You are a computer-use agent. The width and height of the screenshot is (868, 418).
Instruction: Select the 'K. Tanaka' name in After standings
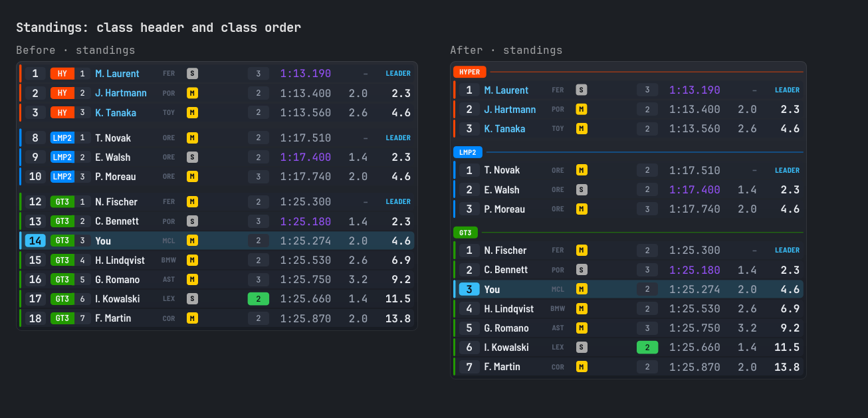click(x=504, y=128)
